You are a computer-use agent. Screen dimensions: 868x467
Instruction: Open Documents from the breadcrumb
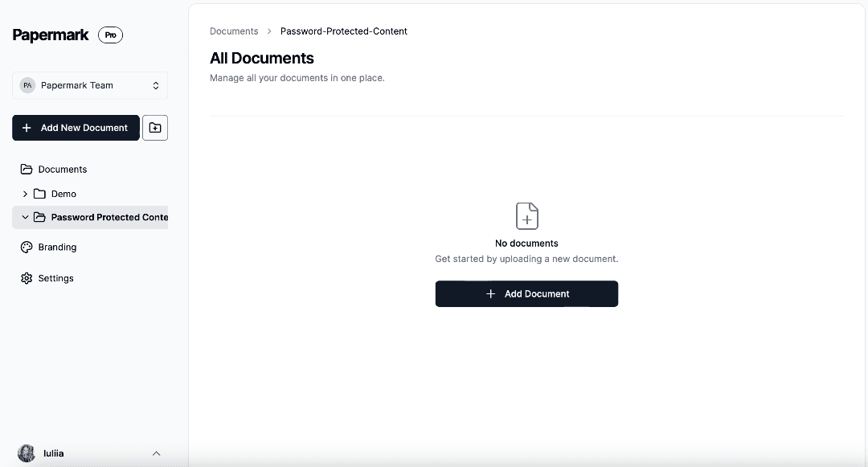[234, 31]
